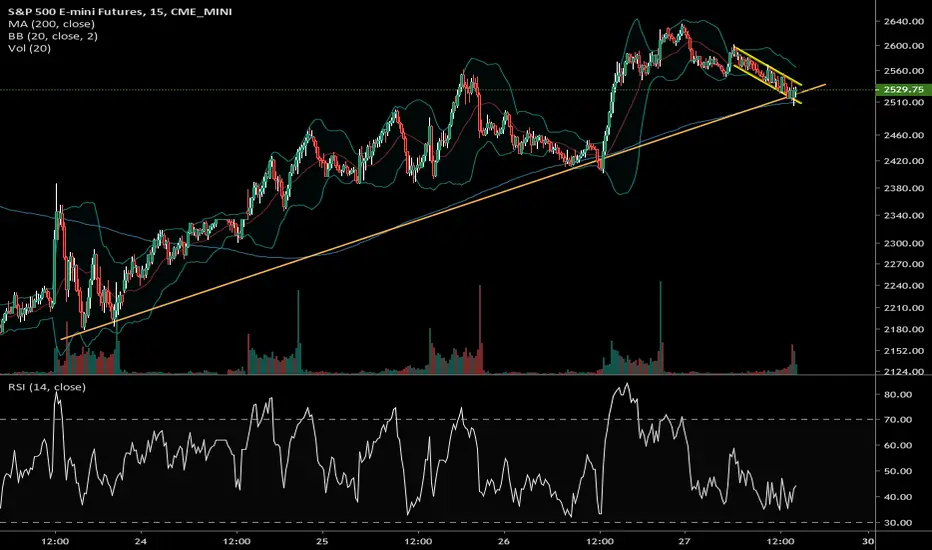Click the RSI 70.00 axis label

(x=898, y=419)
